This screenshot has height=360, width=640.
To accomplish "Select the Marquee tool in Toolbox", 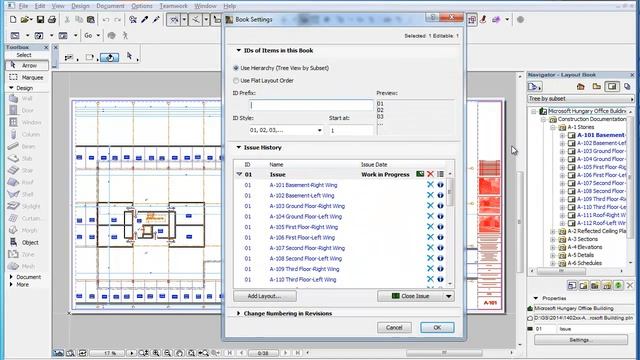I will tap(27, 77).
